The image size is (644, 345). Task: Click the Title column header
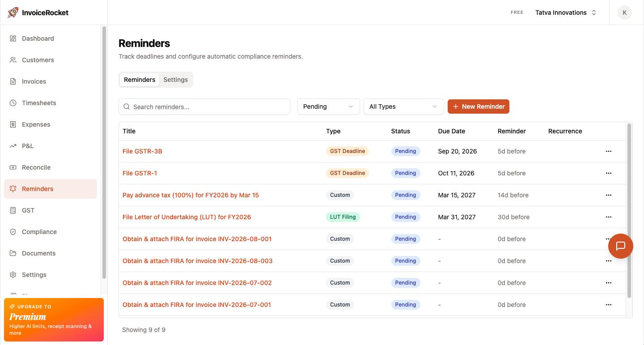[129, 131]
